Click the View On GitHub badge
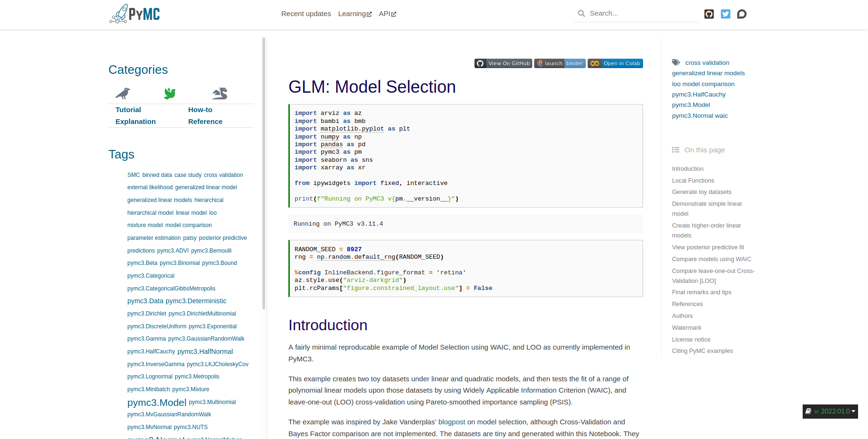Viewport: 868px width, 439px height. tap(503, 63)
